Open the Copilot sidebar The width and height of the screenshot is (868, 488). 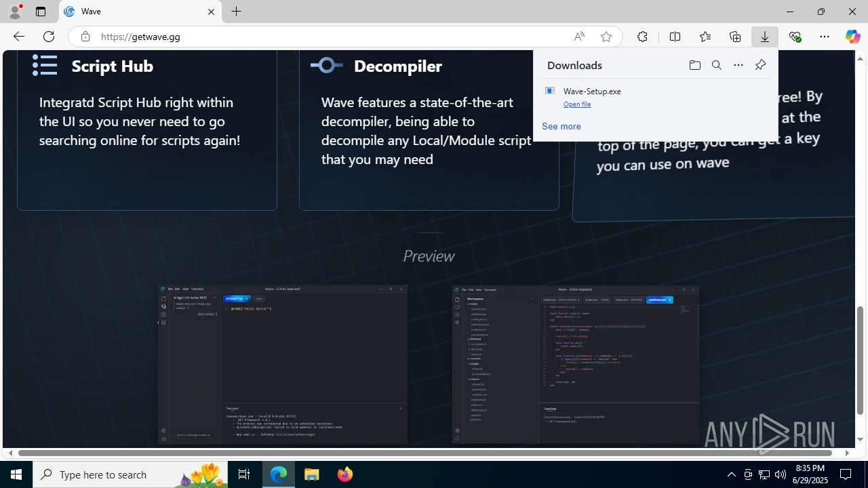[x=852, y=37]
